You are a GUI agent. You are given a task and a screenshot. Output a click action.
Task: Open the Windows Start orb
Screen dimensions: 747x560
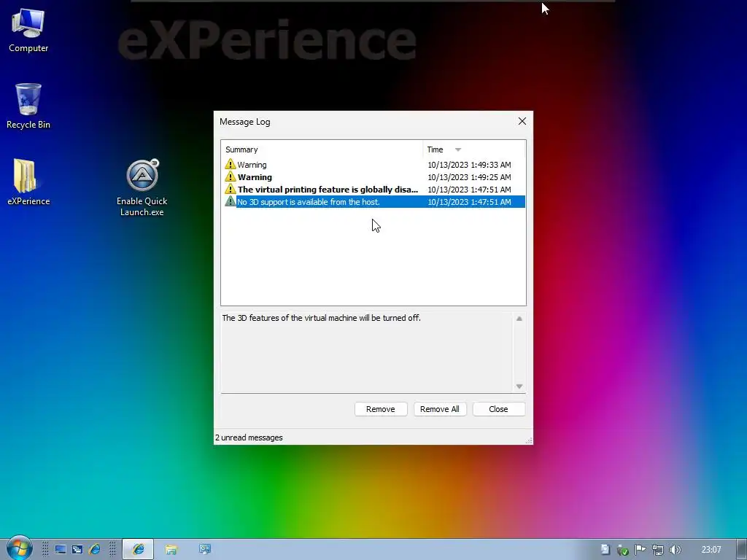[19, 548]
